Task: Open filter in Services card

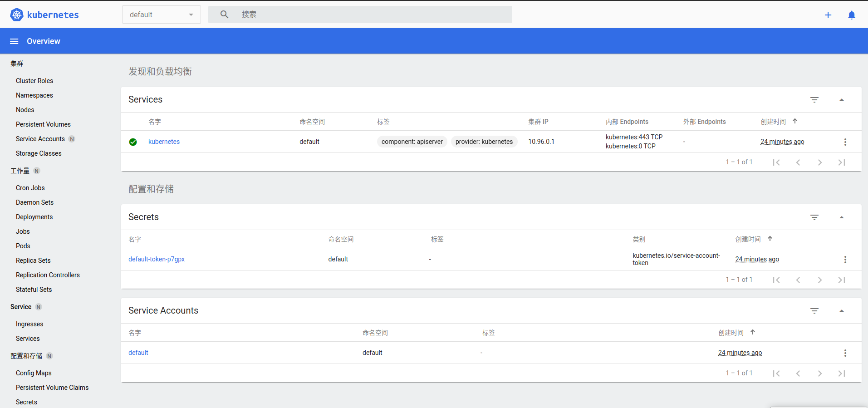Action: coord(814,100)
